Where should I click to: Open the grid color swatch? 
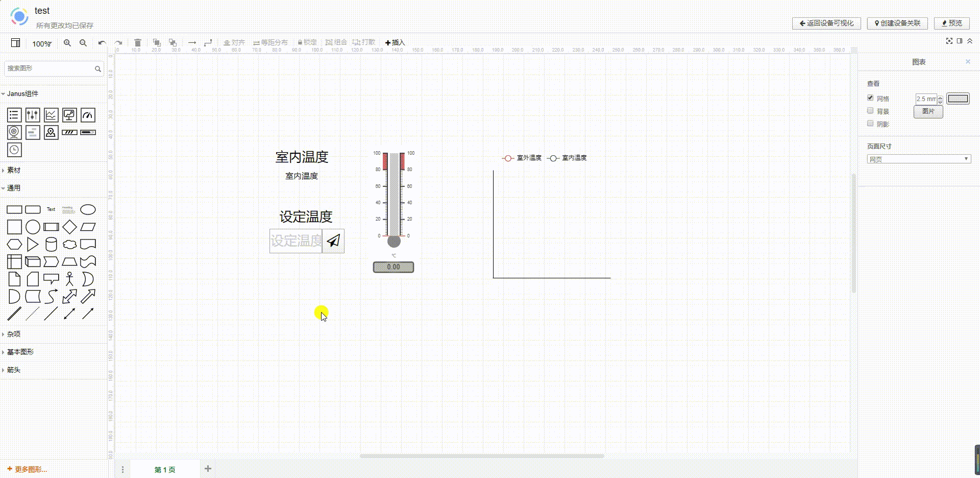[958, 99]
